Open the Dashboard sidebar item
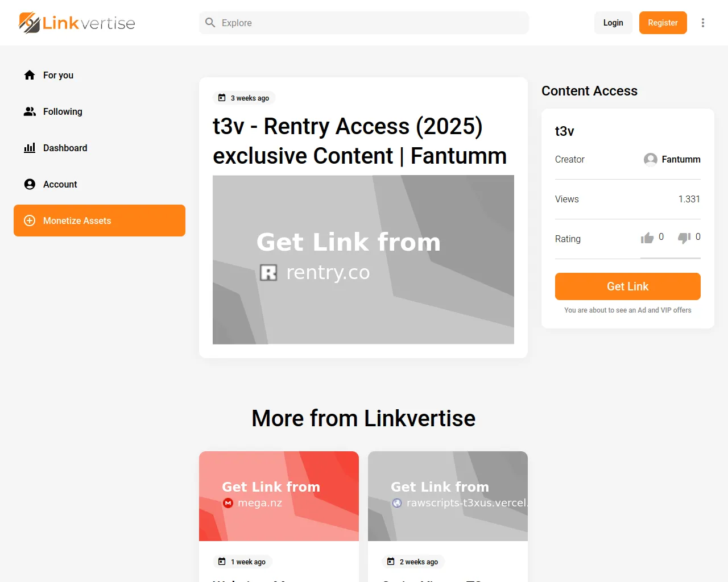The height and width of the screenshot is (582, 728). [65, 148]
